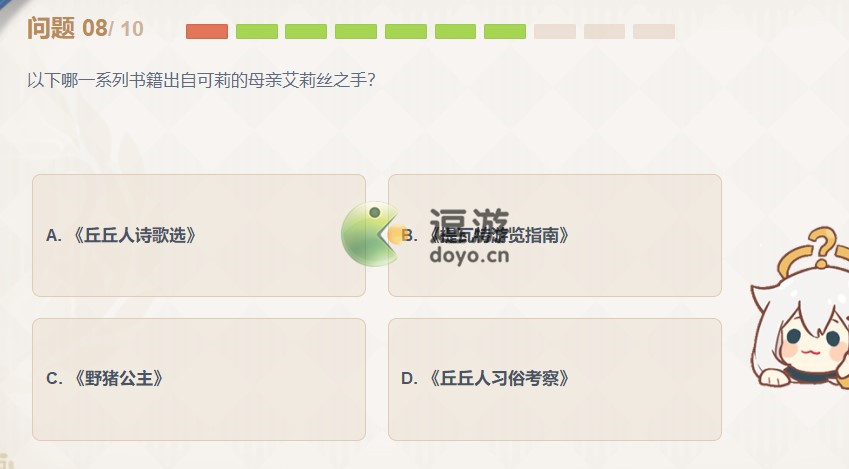Click the Paimon question-mark mascot
The height and width of the screenshot is (469, 849).
800,308
